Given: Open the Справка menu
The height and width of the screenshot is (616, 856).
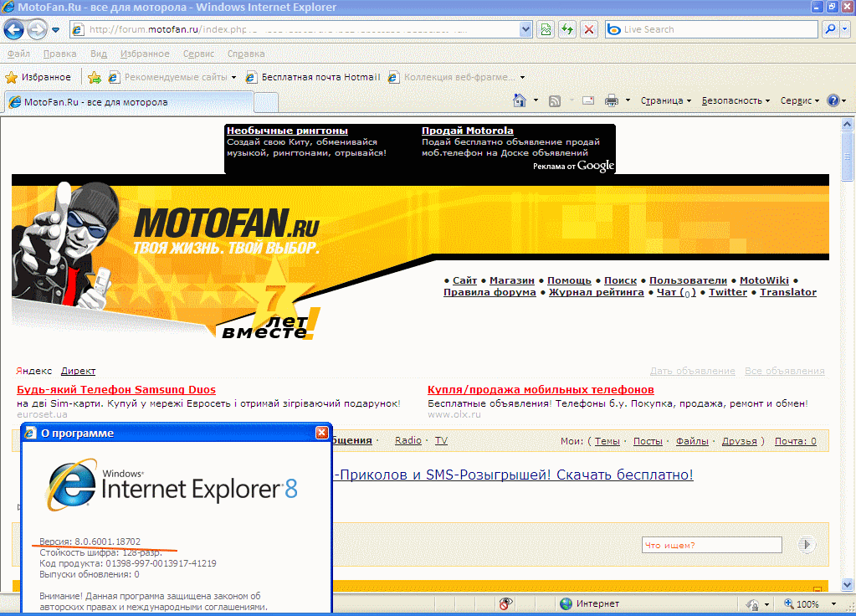Looking at the screenshot, I should [246, 54].
